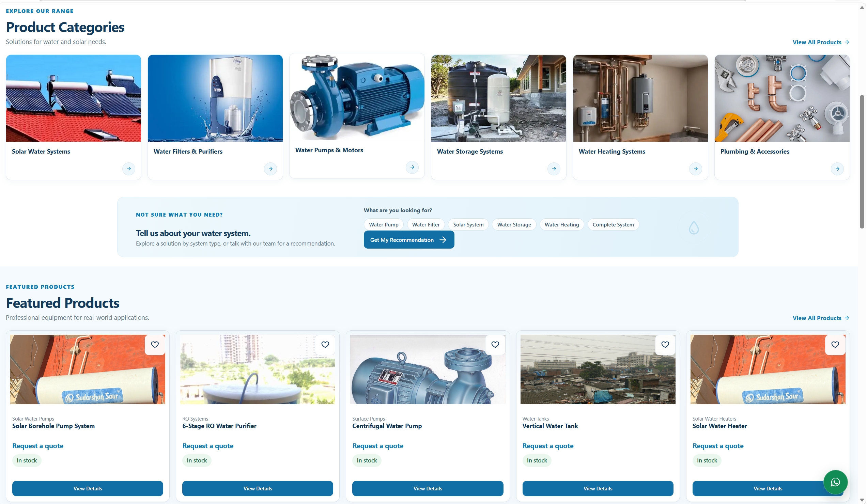View Details of 6-Stage RO Water Purifier
867x504 pixels.
258,489
